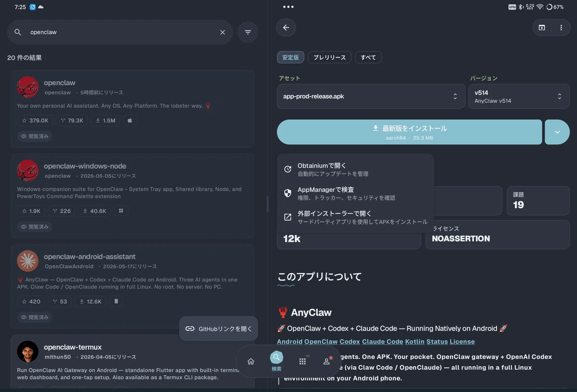Go back using the arrow button

286,27
